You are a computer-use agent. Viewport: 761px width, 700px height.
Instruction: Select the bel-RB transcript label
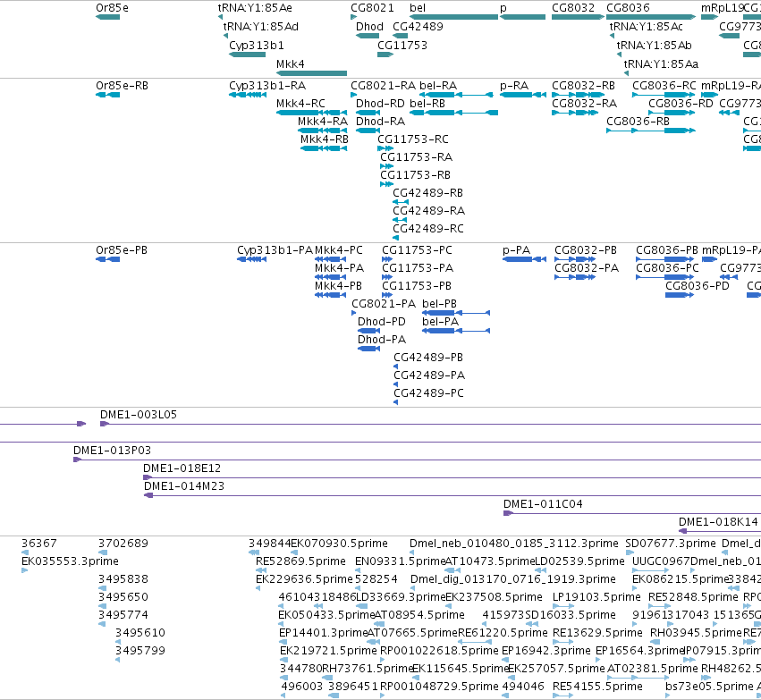click(427, 104)
